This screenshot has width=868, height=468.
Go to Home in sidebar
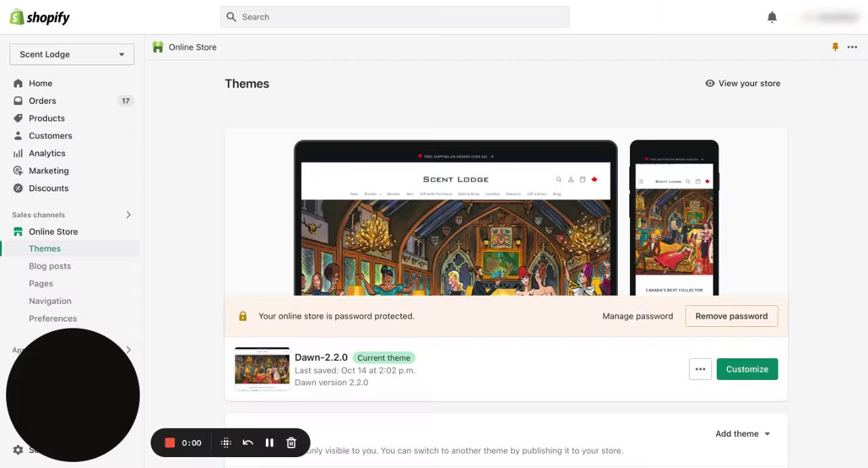pyautogui.click(x=41, y=83)
